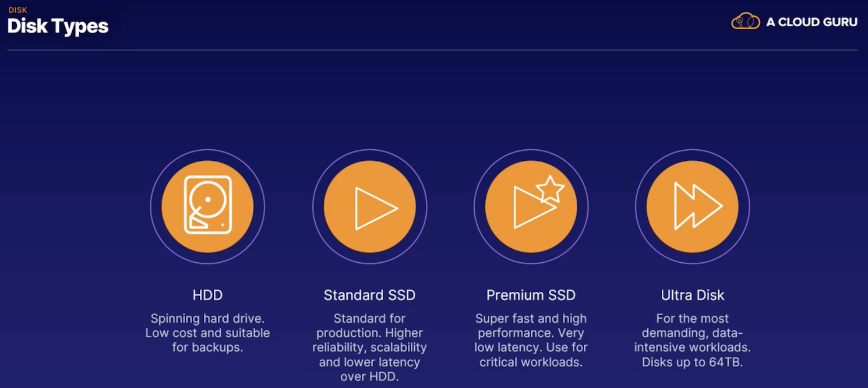Select the Premium SSD heading

point(531,295)
